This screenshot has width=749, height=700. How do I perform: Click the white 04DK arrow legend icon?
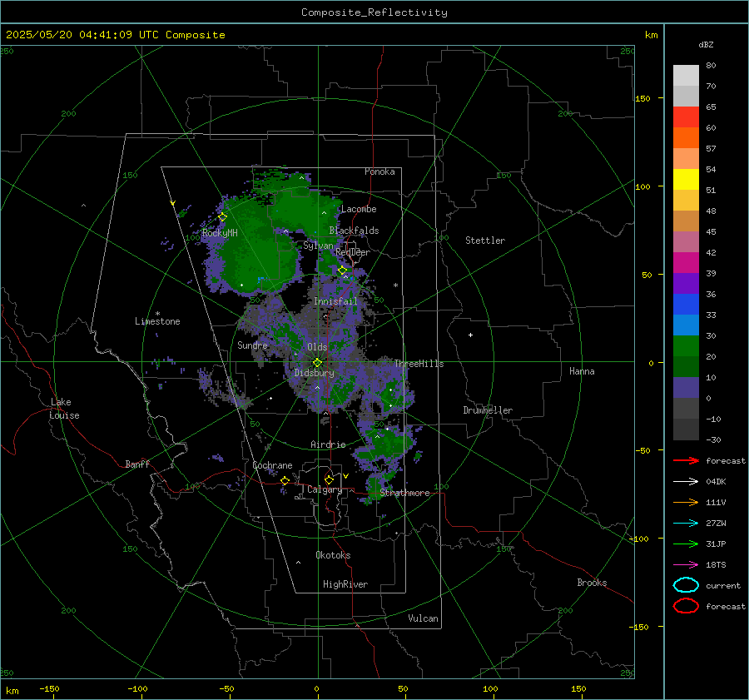[x=686, y=481]
